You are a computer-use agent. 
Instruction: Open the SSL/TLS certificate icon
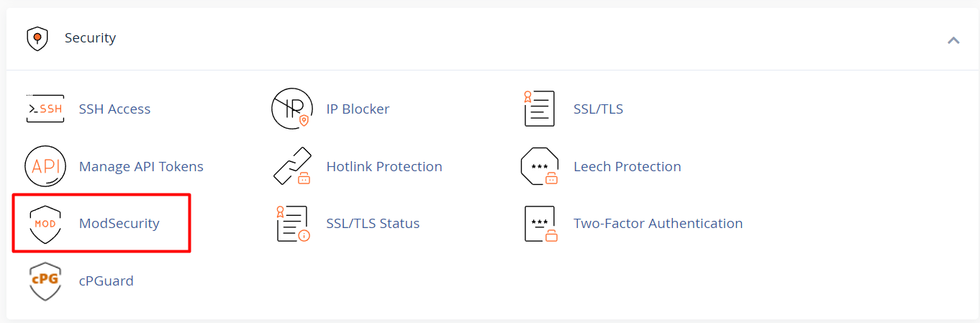click(540, 109)
